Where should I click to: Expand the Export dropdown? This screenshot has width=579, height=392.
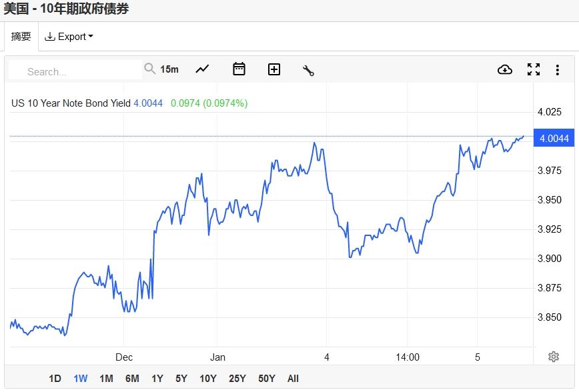tap(69, 37)
